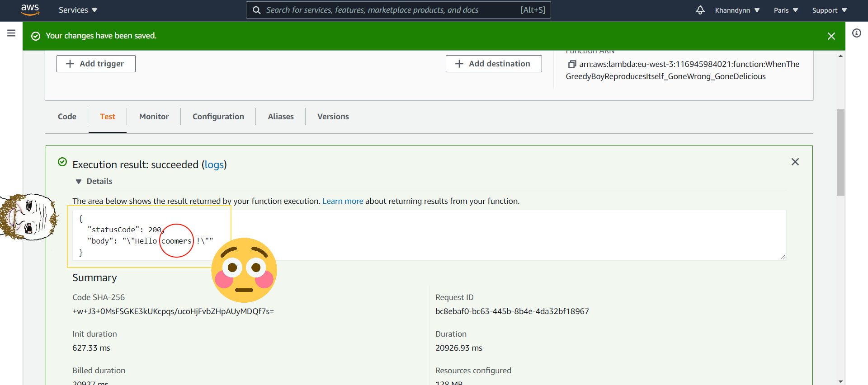
Task: Click the Code SHA-256 hash value
Action: [x=173, y=311]
